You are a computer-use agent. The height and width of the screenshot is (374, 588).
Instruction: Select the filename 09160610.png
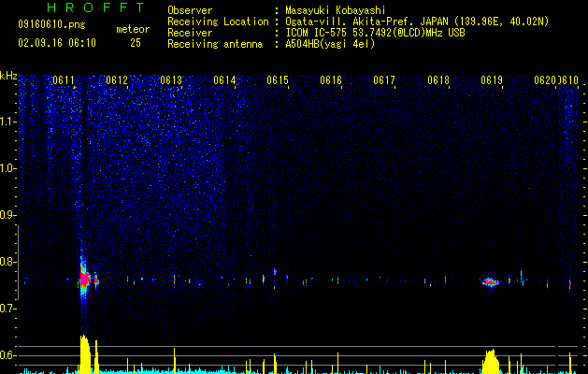pos(51,25)
